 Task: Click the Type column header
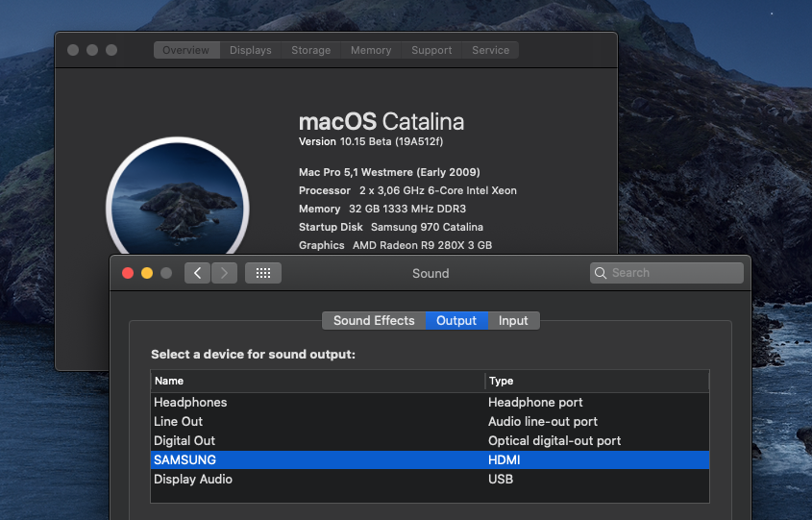click(597, 381)
